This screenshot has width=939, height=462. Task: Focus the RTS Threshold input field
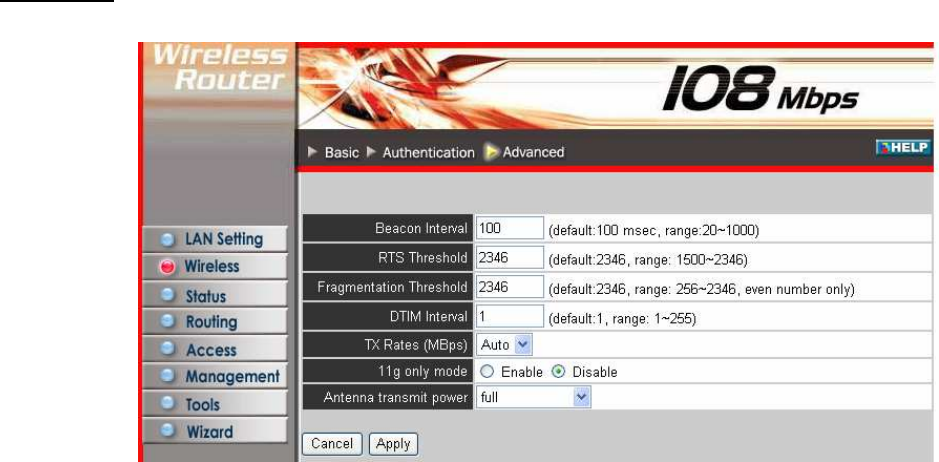510,258
